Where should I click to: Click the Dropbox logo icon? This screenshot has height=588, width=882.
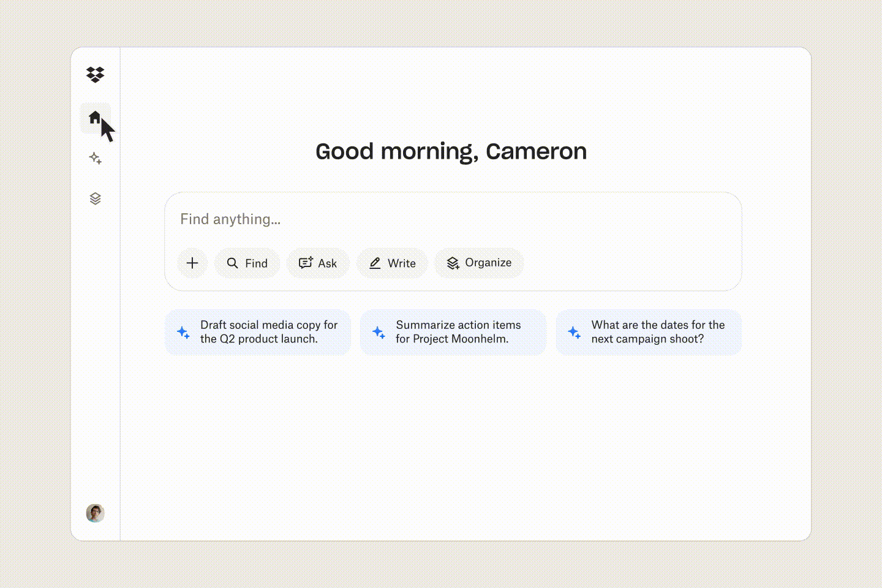(95, 75)
